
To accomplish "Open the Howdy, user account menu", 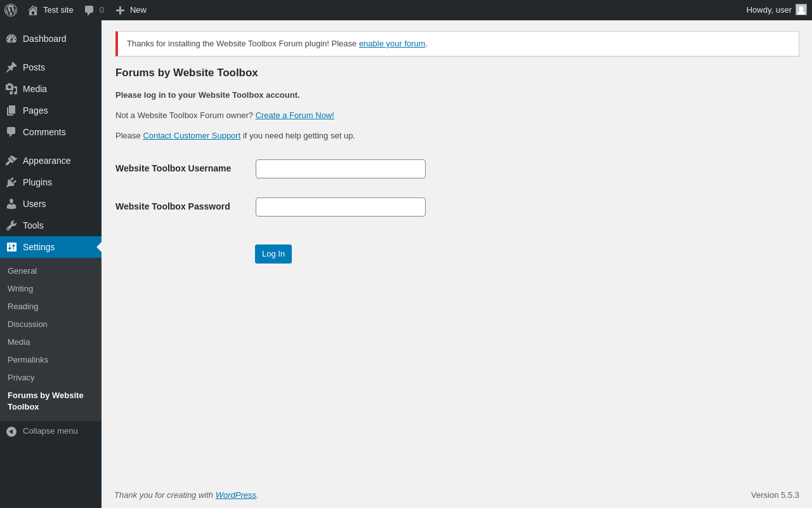I will click(x=776, y=10).
